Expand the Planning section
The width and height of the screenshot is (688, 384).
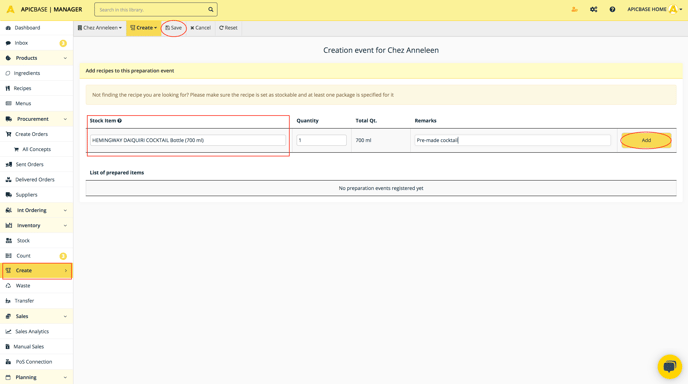pyautogui.click(x=65, y=377)
